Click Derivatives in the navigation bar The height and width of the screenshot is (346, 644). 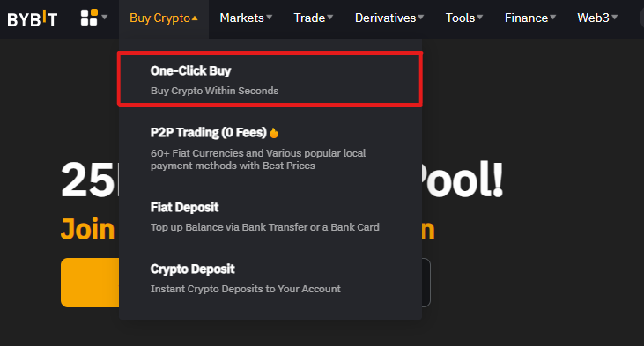pos(385,18)
